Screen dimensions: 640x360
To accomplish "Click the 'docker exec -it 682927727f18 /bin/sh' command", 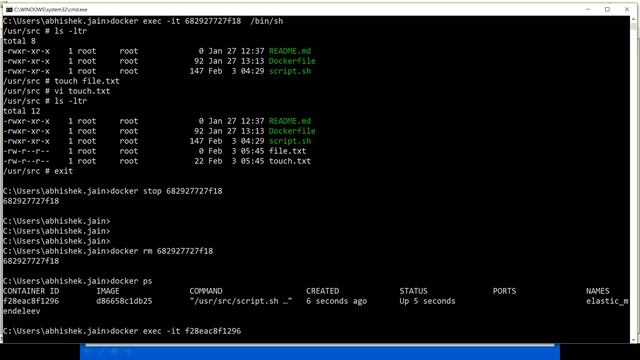I will (x=197, y=21).
